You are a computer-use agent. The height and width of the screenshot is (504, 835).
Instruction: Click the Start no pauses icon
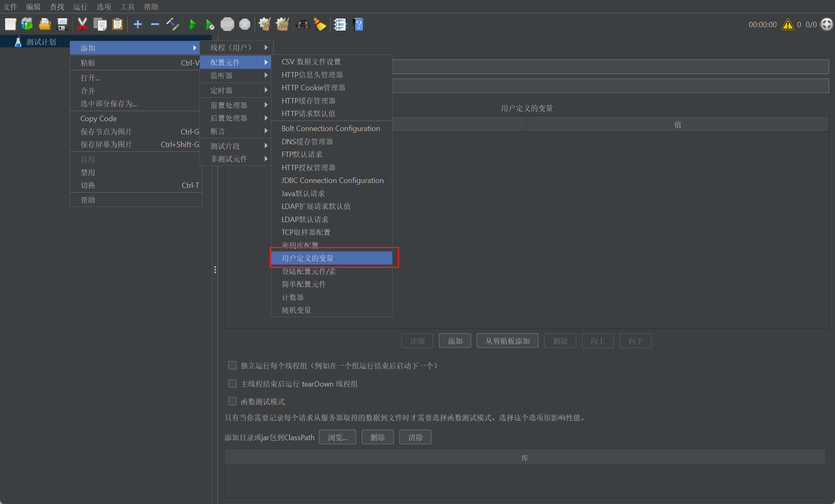210,24
